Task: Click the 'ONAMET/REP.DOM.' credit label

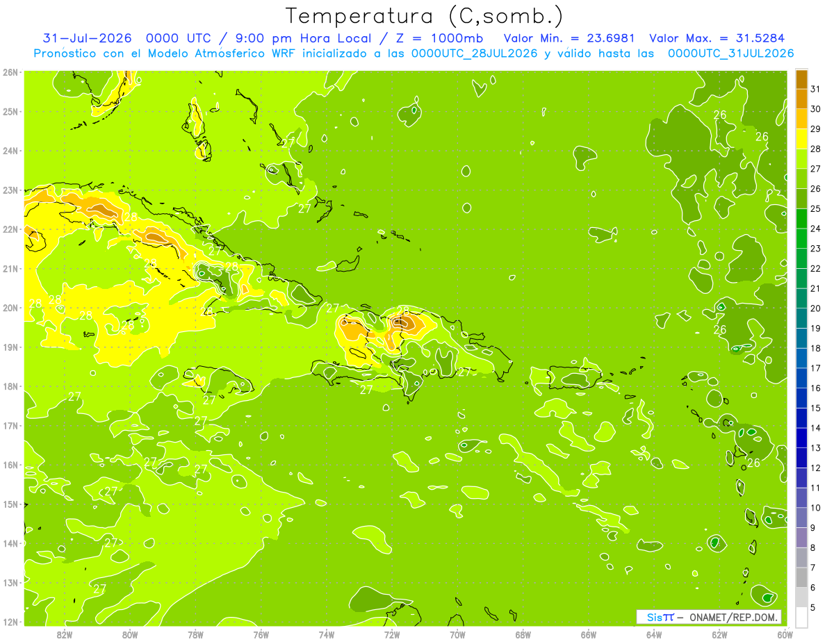Action: pos(733,617)
